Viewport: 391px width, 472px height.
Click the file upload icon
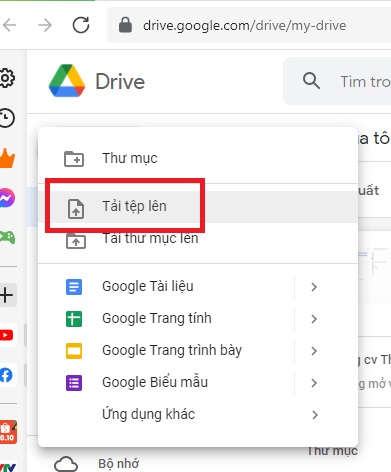pos(76,209)
